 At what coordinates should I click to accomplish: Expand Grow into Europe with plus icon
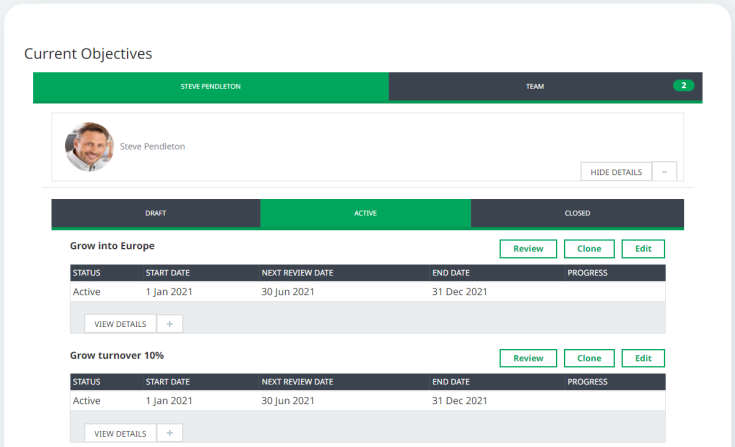point(169,324)
